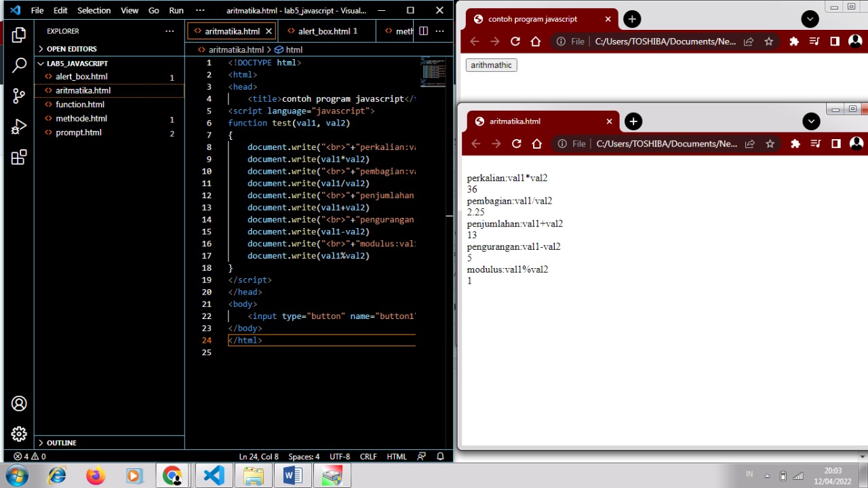Open Source Control view in activity bar
The height and width of the screenshot is (488, 868).
19,96
